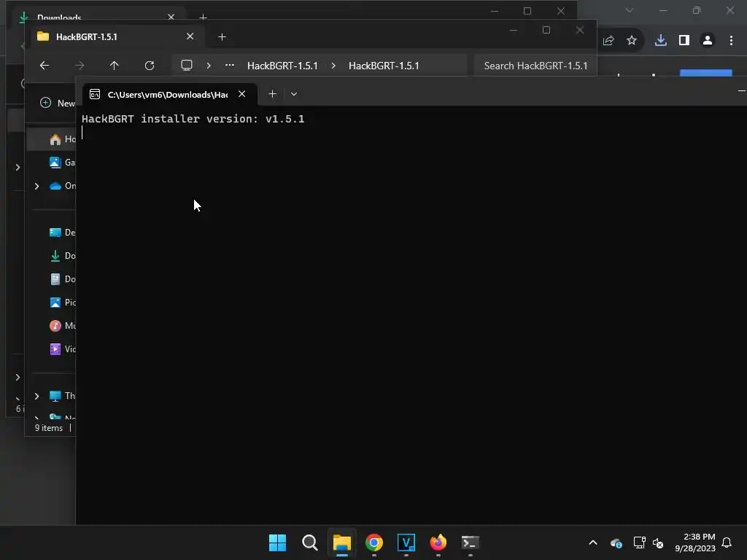Click File Explorer on the taskbar
Screen dimensions: 747x560
(x=341, y=542)
